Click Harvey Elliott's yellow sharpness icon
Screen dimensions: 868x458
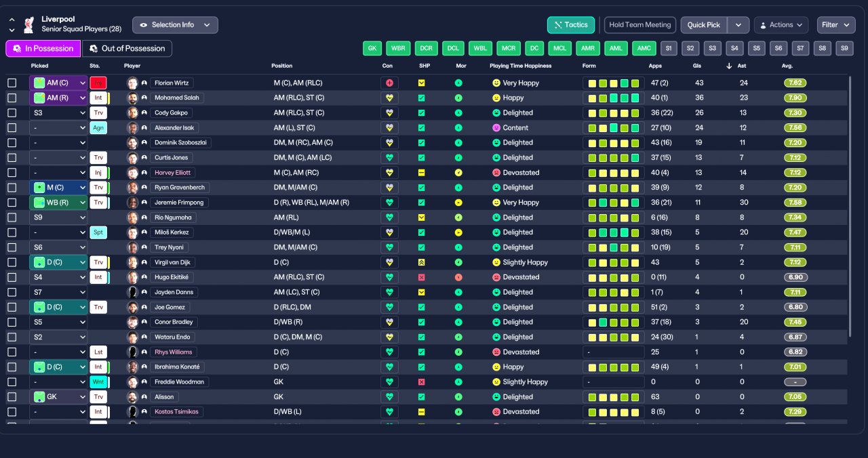[x=421, y=173]
